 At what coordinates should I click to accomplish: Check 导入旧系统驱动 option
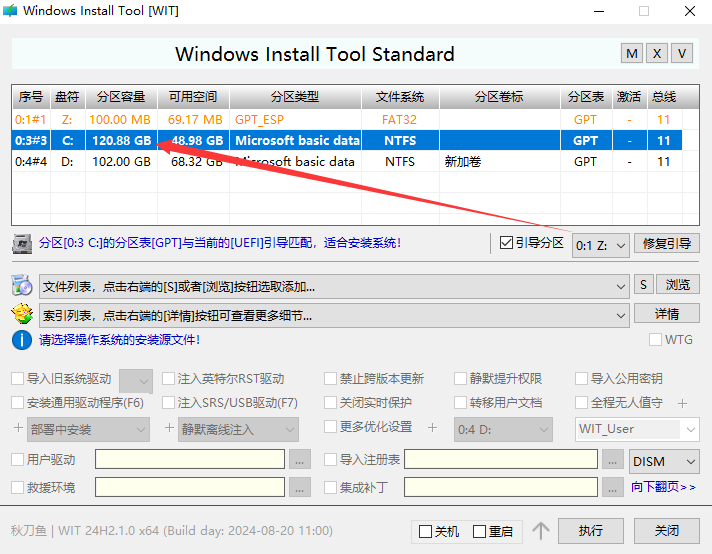coord(17,378)
